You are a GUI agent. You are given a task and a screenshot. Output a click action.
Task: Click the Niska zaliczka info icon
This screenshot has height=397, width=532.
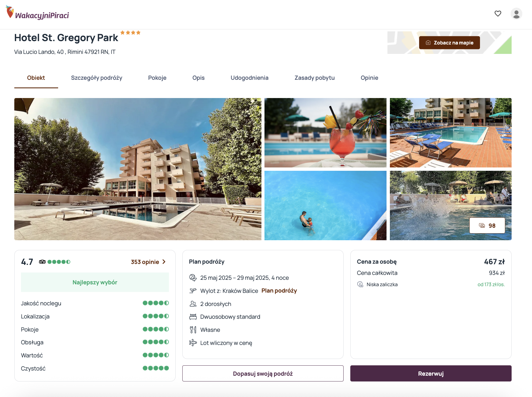click(360, 284)
